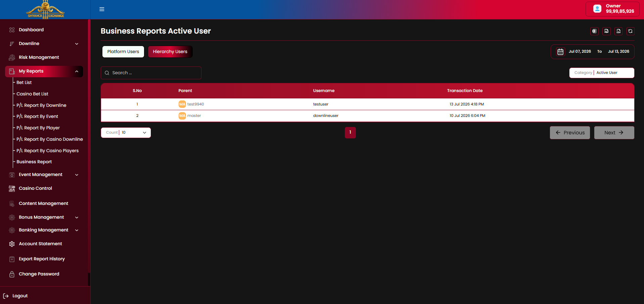Go to the Next page

[614, 133]
